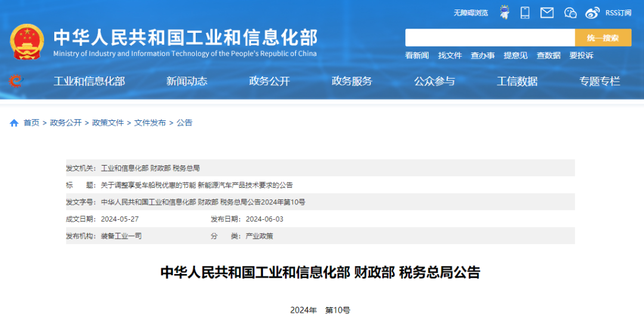Open the mobile version phone icon

[525, 13]
